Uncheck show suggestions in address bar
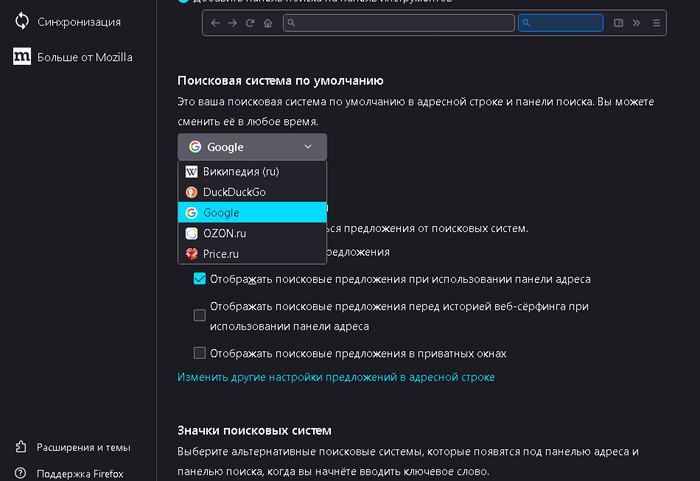This screenshot has height=481, width=700. click(200, 279)
